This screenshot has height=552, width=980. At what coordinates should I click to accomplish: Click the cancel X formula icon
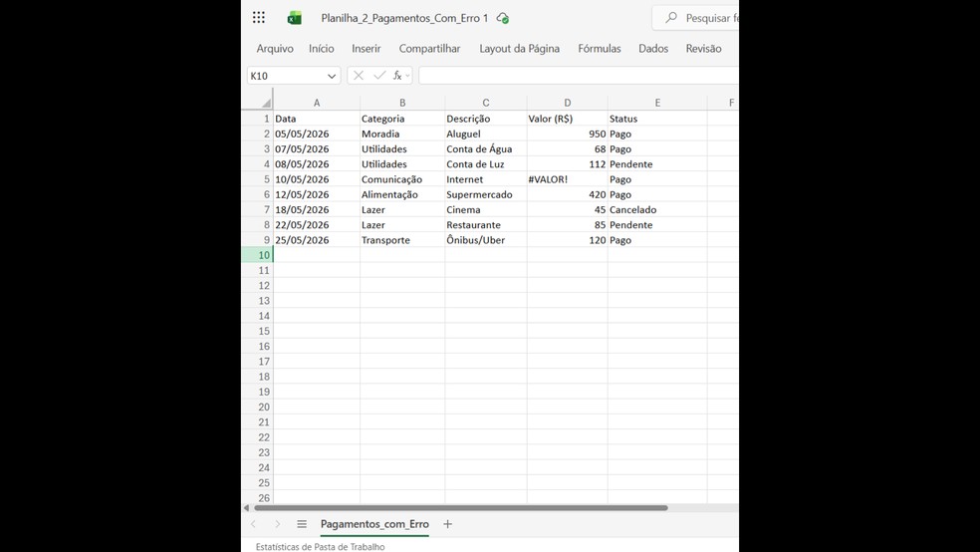coord(359,76)
